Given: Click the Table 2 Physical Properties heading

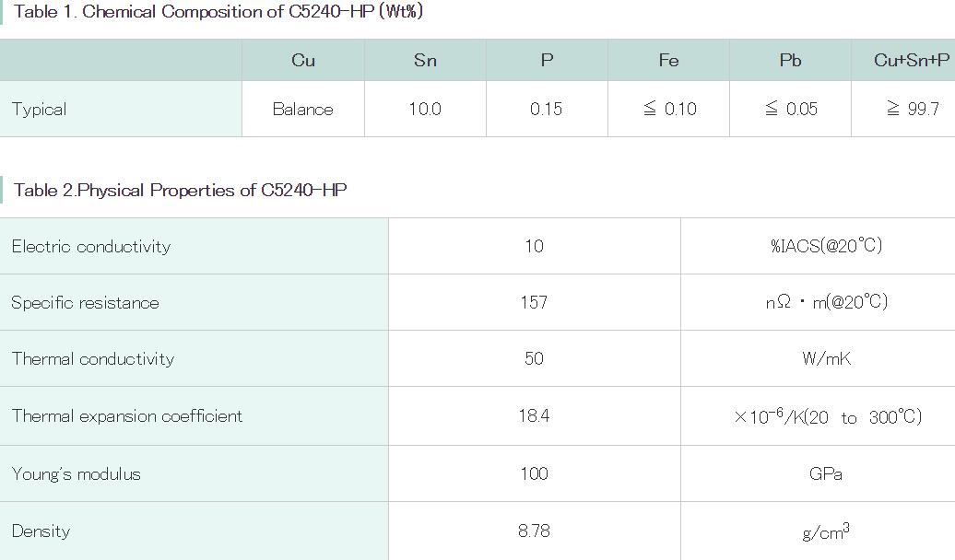Looking at the screenshot, I should click(x=181, y=190).
